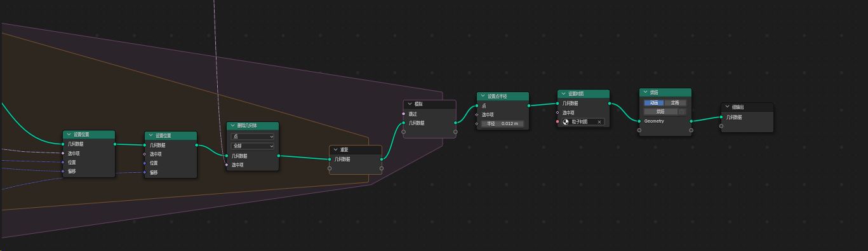
Task: Click the empty output socket under Geometry in 烘焙
Action: coord(691,130)
